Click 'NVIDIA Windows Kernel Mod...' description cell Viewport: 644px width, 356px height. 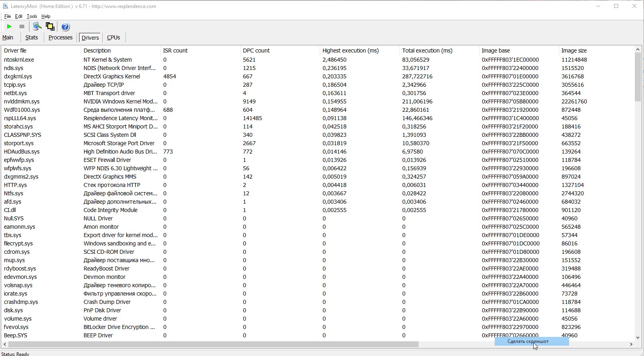pyautogui.click(x=121, y=101)
